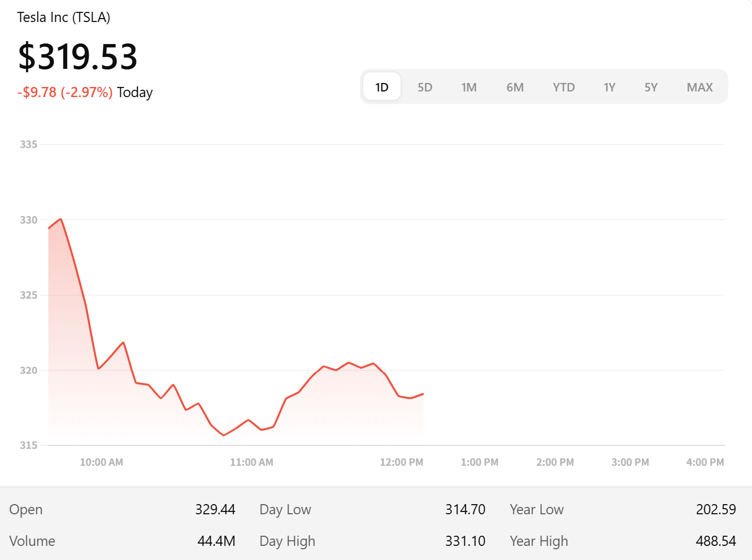Image resolution: width=752 pixels, height=560 pixels.
Task: Click the Day High value 331.10
Action: coord(466,541)
